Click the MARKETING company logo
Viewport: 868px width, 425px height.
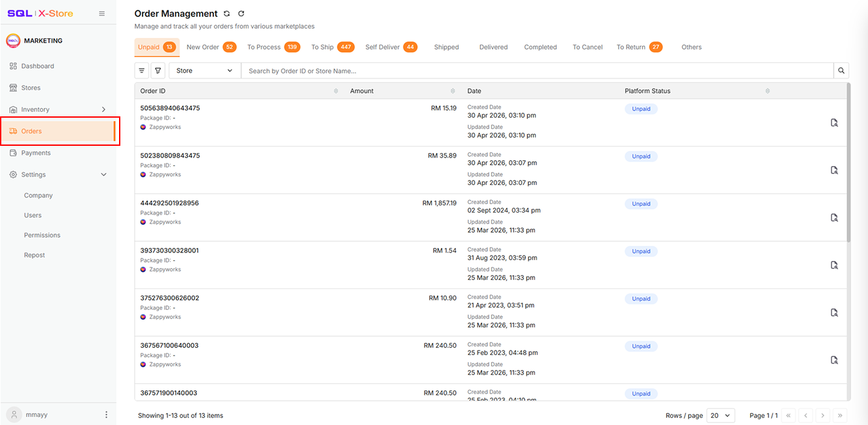click(x=13, y=41)
